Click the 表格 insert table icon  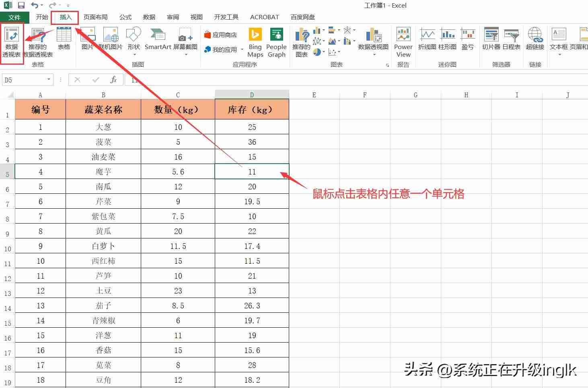64,39
